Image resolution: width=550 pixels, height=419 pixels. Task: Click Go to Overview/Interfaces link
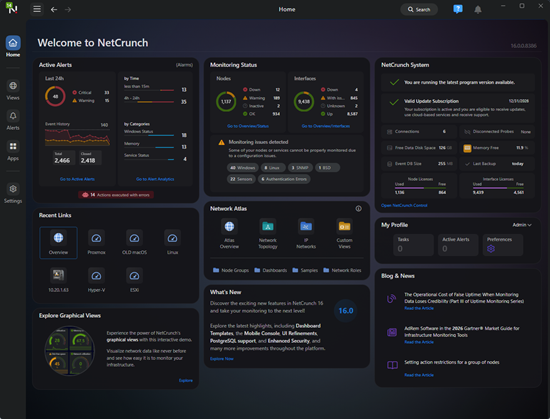pyautogui.click(x=326, y=126)
